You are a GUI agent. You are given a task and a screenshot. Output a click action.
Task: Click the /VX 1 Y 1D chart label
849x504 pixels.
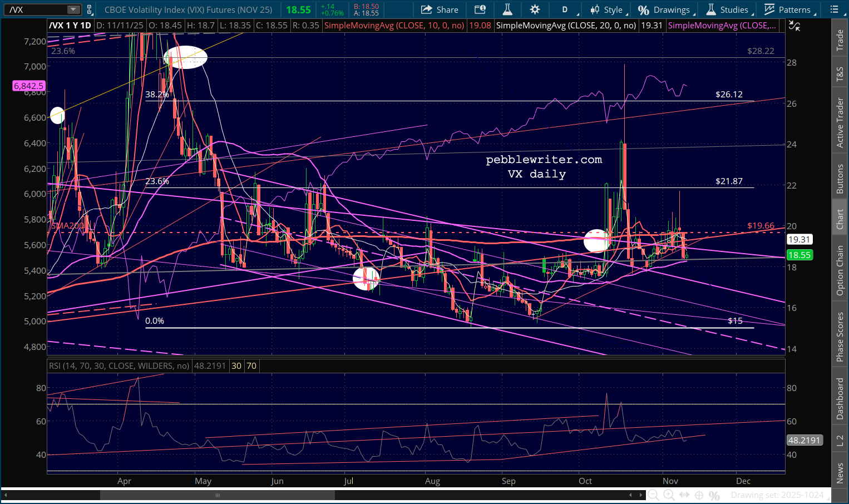click(70, 26)
